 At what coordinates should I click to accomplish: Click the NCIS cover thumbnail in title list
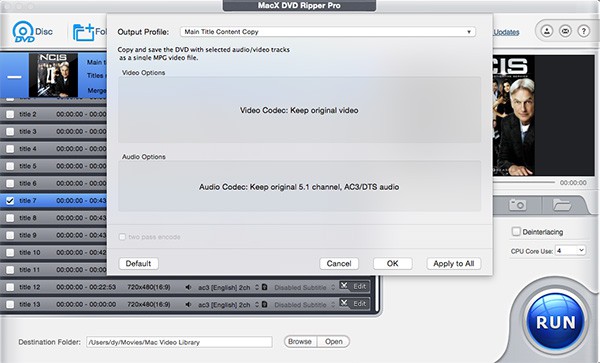[x=54, y=75]
